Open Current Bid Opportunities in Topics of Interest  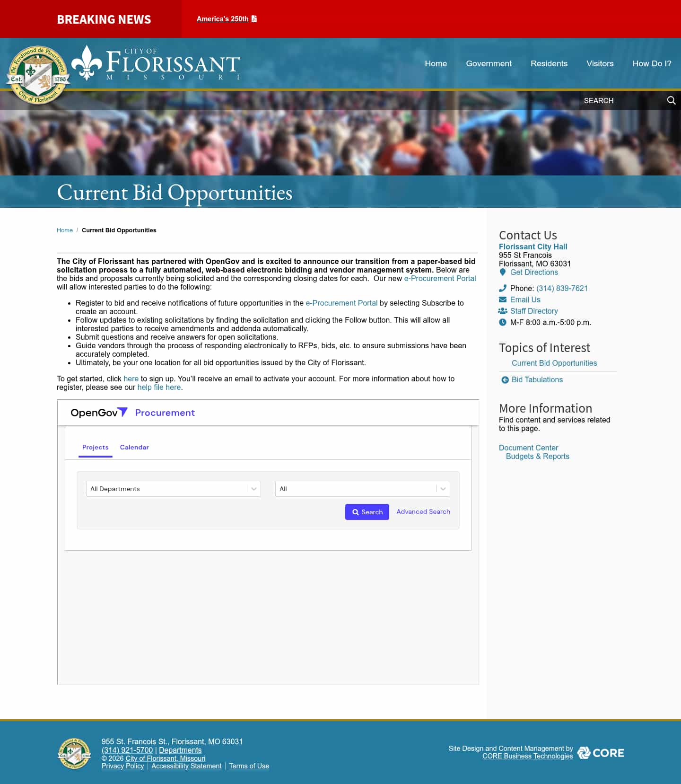click(x=554, y=363)
